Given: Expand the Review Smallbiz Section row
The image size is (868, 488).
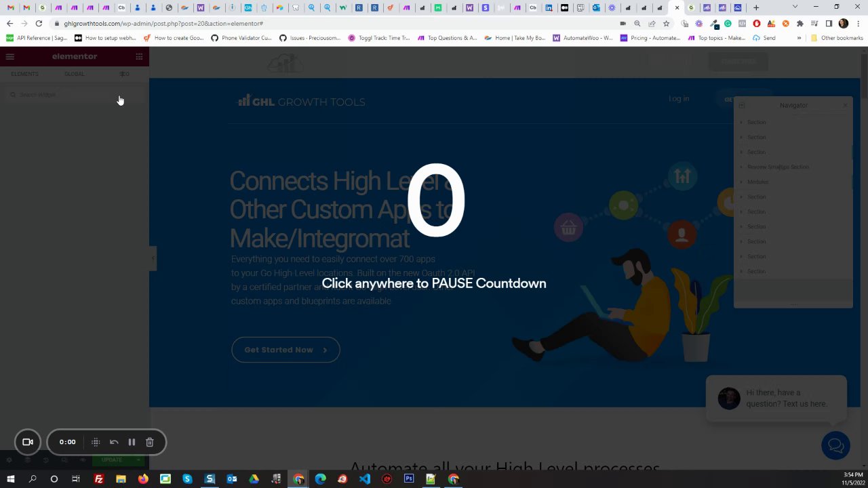Looking at the screenshot, I should 741,167.
